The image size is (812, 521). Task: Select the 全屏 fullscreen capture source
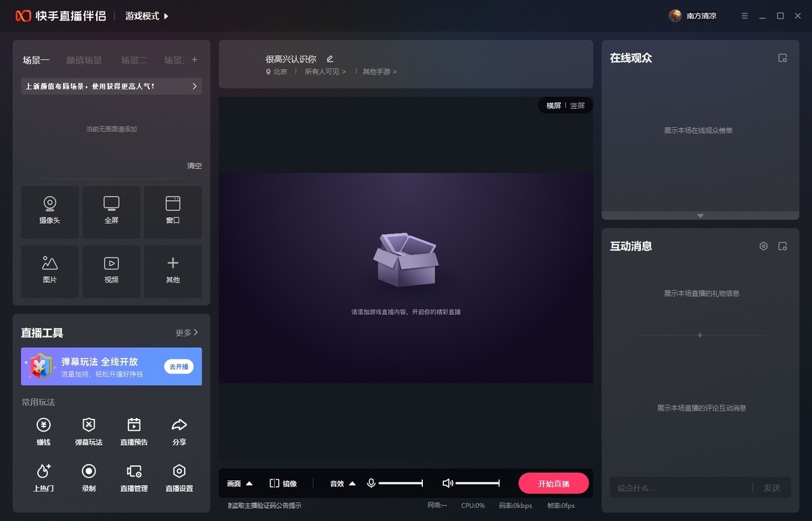pyautogui.click(x=111, y=212)
